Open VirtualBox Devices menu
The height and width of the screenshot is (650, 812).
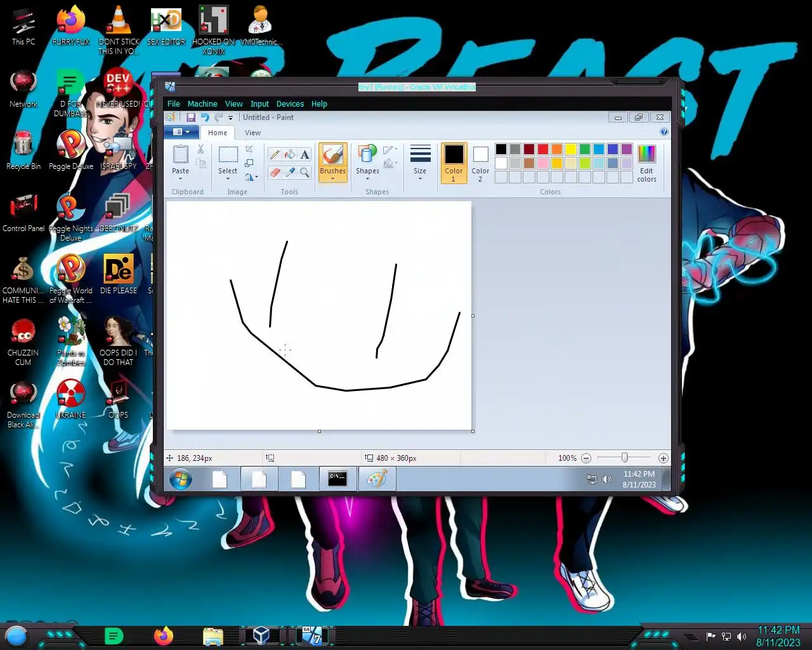(x=290, y=104)
